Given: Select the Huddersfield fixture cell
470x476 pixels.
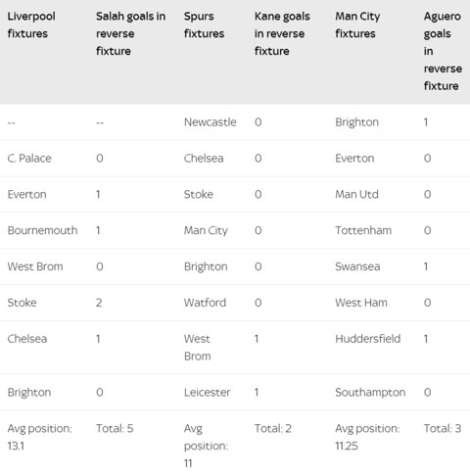Looking at the screenshot, I should click(368, 339).
